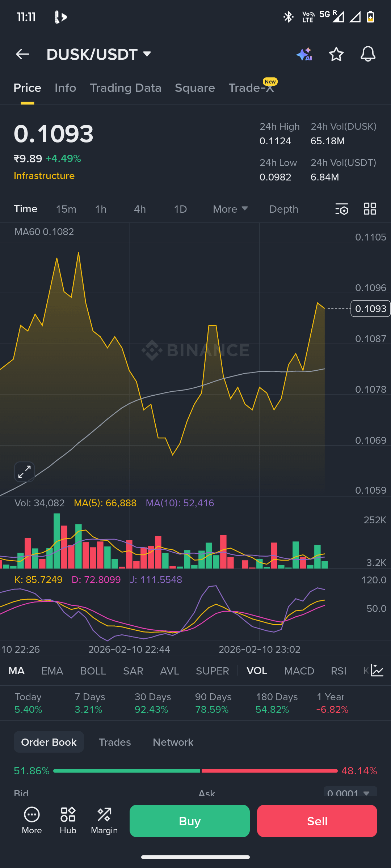Open the Hub icon in the bottom bar

[x=68, y=821]
